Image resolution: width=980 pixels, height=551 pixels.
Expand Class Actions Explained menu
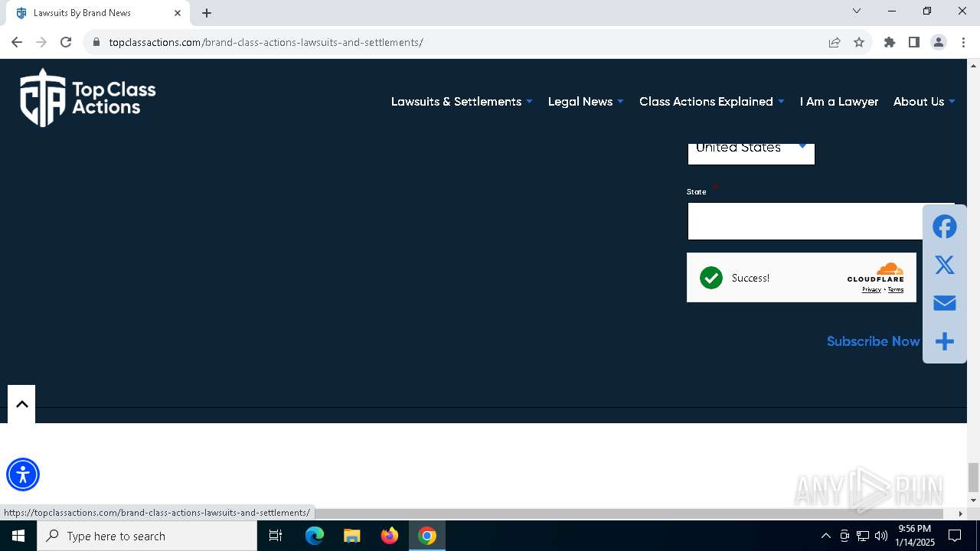[x=712, y=101]
